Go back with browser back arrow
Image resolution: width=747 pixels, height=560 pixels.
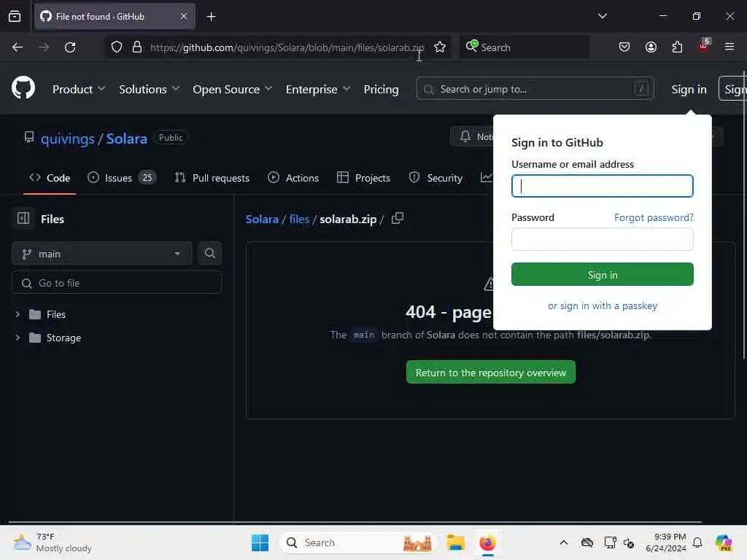click(18, 47)
